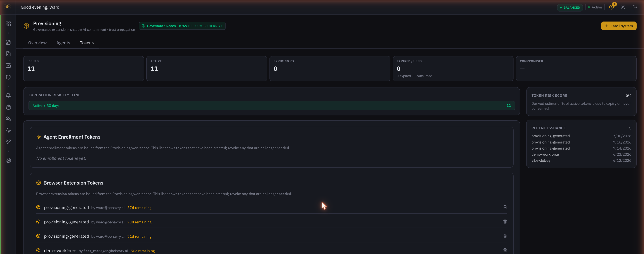The image size is (644, 254).
Task: Click the 'No enrollment tokens yet.' message
Action: [x=61, y=158]
